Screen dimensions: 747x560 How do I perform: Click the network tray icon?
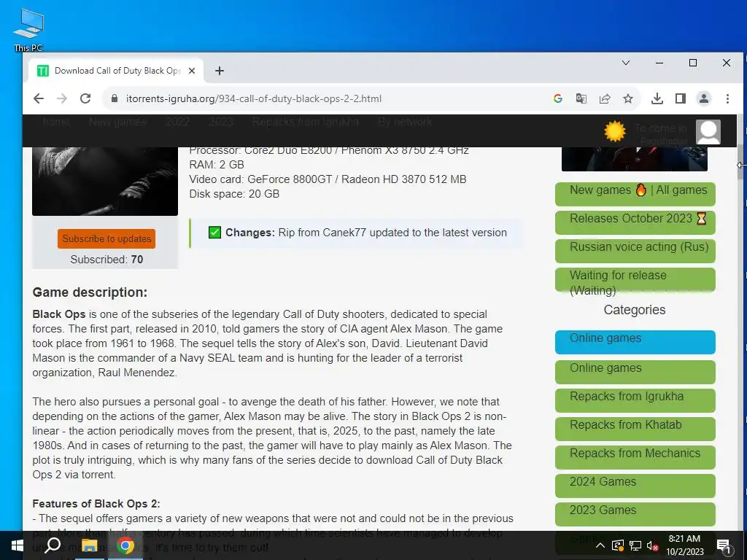(635, 545)
